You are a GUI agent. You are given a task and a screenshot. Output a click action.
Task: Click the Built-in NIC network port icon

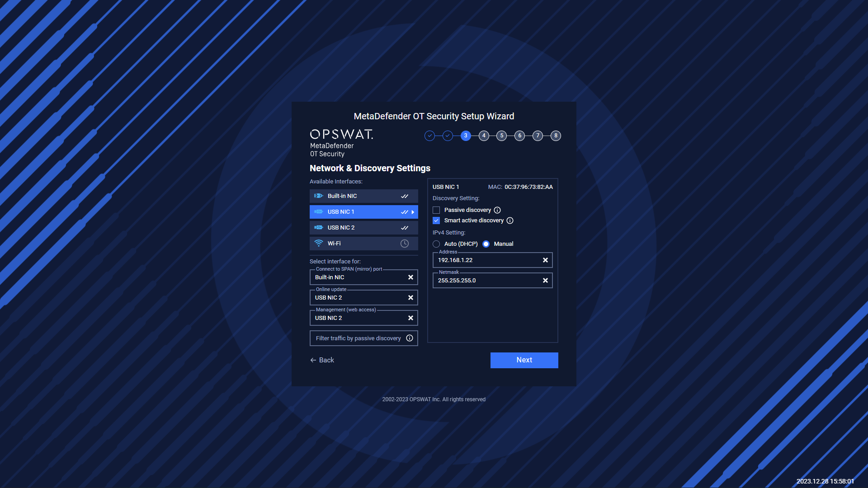[x=319, y=196]
